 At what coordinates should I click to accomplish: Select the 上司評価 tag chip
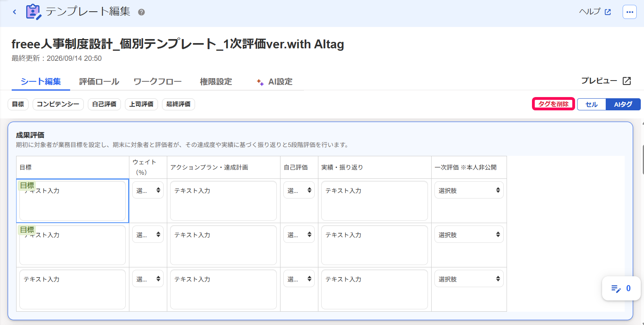pos(141,104)
